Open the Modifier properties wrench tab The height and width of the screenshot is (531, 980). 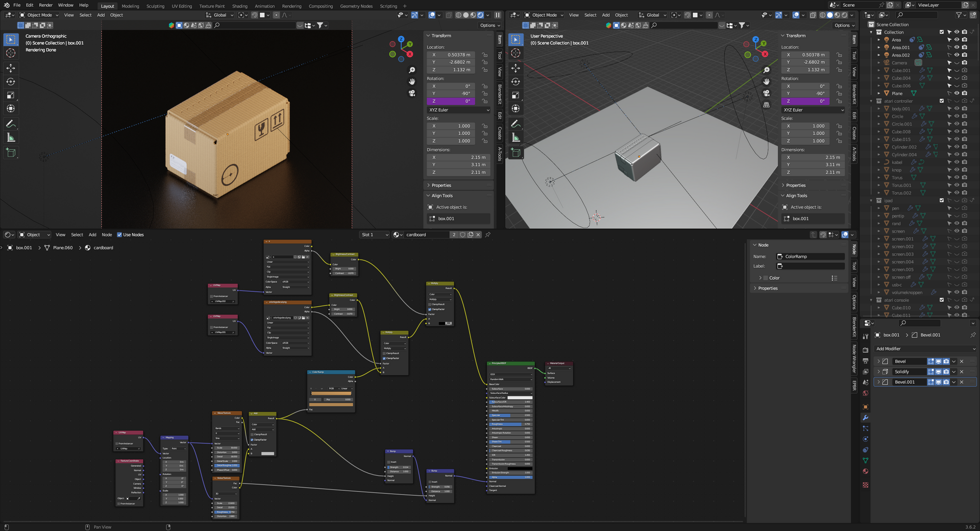[865, 418]
